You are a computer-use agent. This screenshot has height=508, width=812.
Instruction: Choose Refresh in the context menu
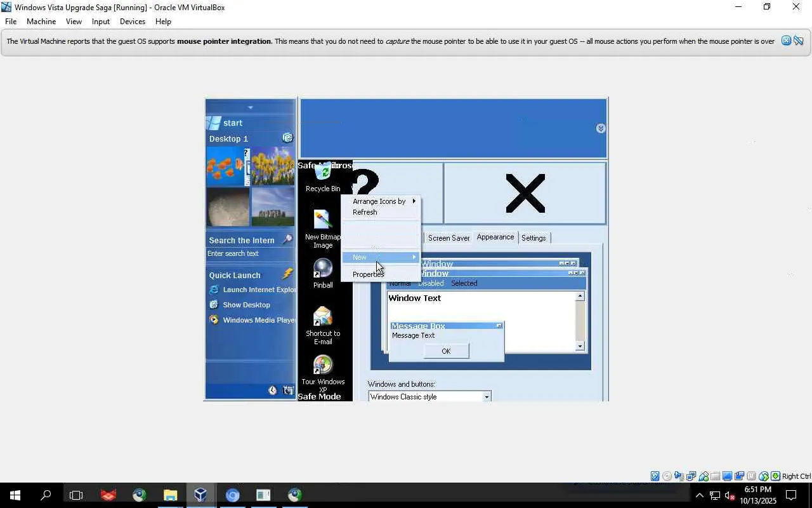pyautogui.click(x=381, y=212)
